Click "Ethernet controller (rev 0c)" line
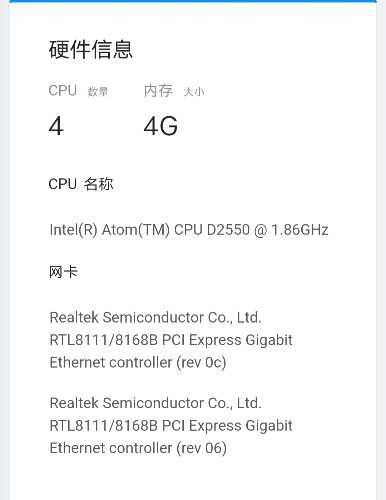The image size is (386, 500). (x=138, y=362)
